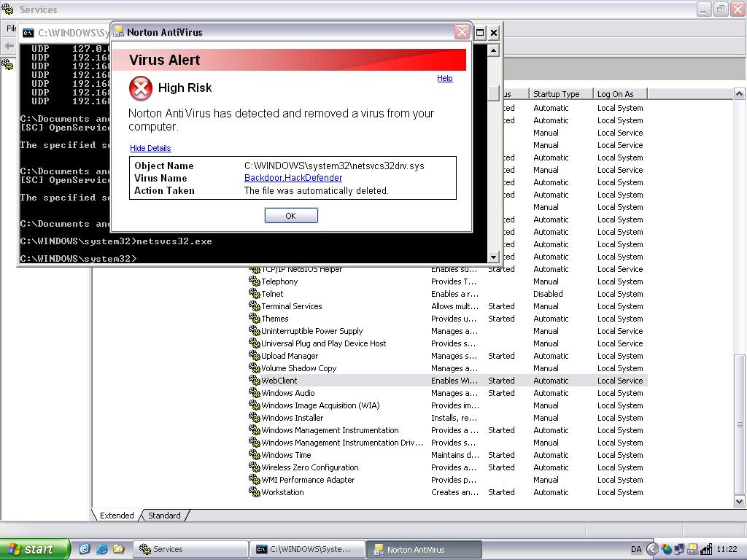Click the Services window gear icon in title bar
Image resolution: width=747 pixels, height=560 pixels.
pos(8,9)
